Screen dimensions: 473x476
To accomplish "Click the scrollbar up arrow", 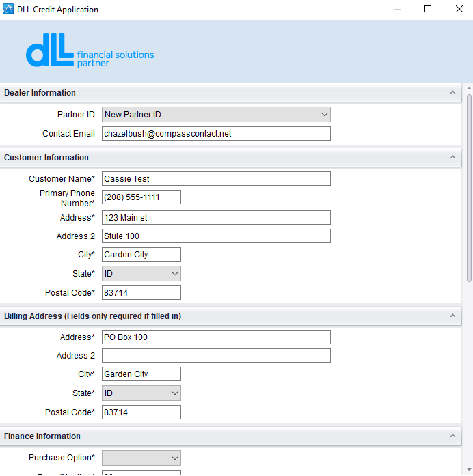I will pyautogui.click(x=469, y=88).
